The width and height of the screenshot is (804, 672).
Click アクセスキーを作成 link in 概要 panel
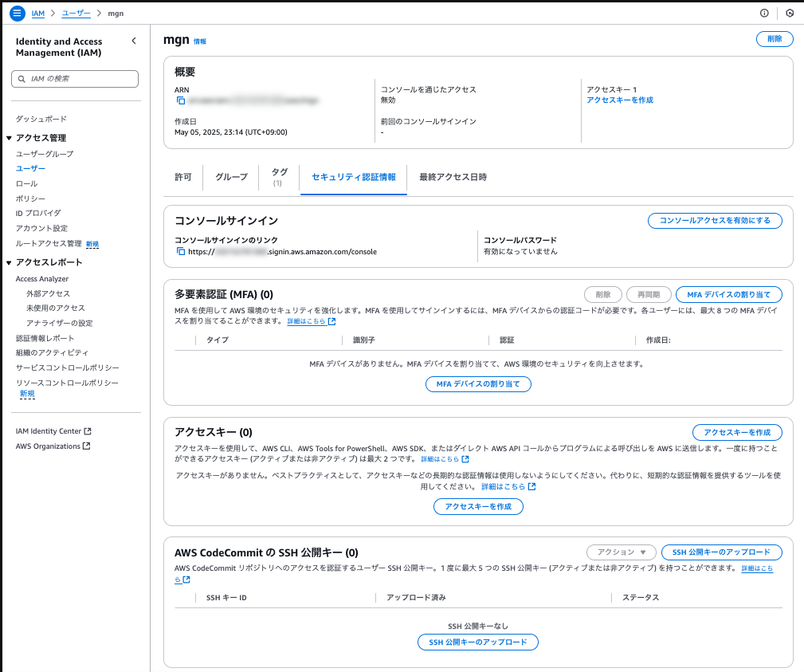tap(620, 100)
